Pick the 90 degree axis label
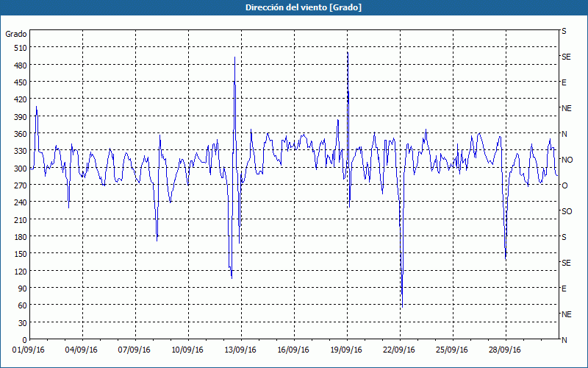This screenshot has width=588, height=368. click(x=23, y=289)
